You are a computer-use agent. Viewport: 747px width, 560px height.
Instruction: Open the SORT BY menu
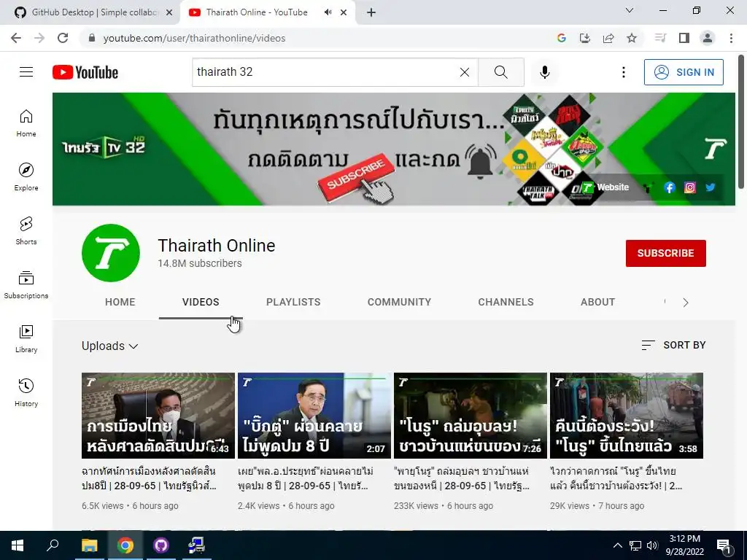[x=673, y=345]
